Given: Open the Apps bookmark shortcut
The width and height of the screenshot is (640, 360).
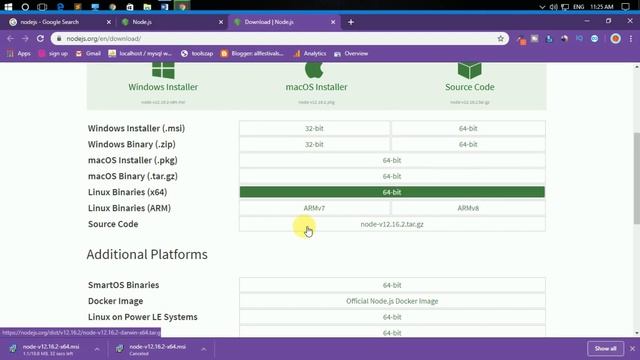Looking at the screenshot, I should coord(19,53).
